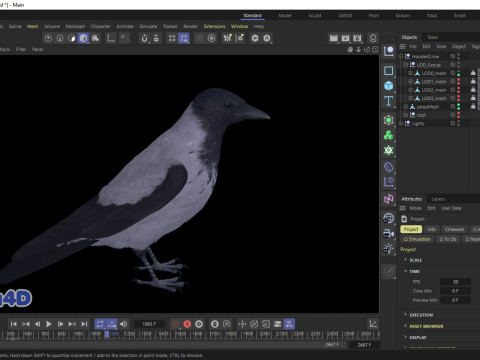Click Render to Picture Viewer icon
The width and height of the screenshot is (480, 360).
[x=345, y=38]
